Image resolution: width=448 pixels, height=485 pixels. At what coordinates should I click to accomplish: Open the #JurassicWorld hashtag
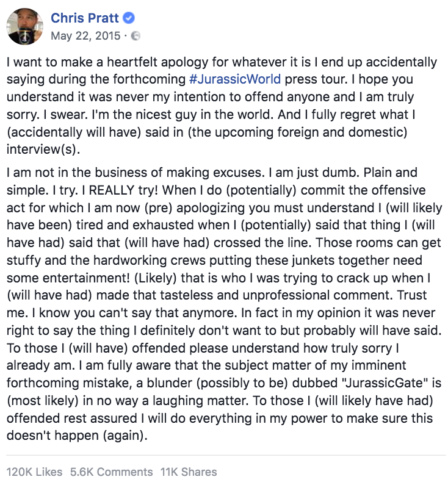[x=235, y=79]
